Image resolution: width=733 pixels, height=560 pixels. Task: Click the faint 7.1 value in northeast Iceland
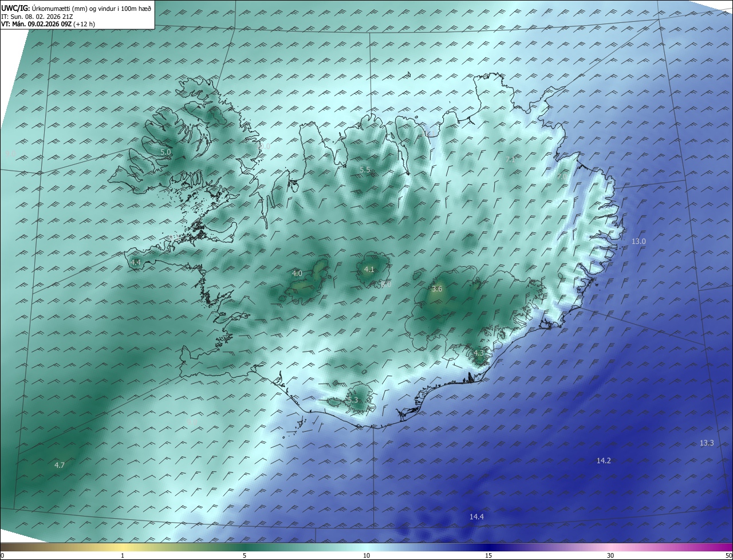pyautogui.click(x=510, y=160)
